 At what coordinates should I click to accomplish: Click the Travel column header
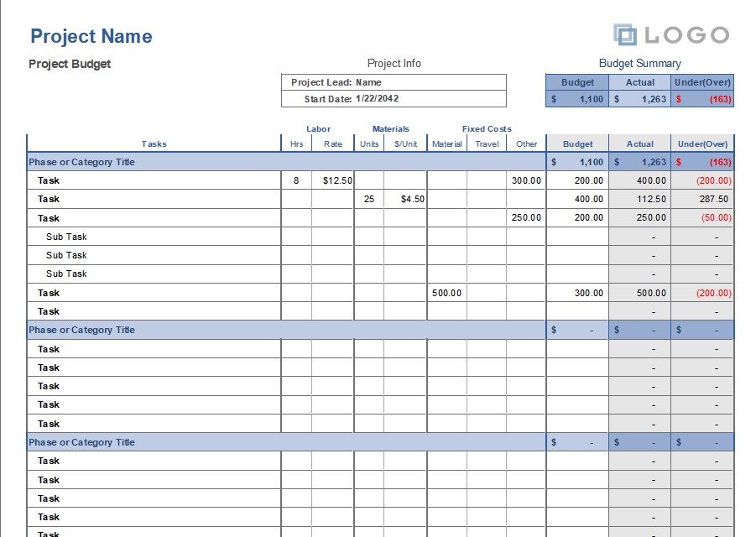pos(487,143)
